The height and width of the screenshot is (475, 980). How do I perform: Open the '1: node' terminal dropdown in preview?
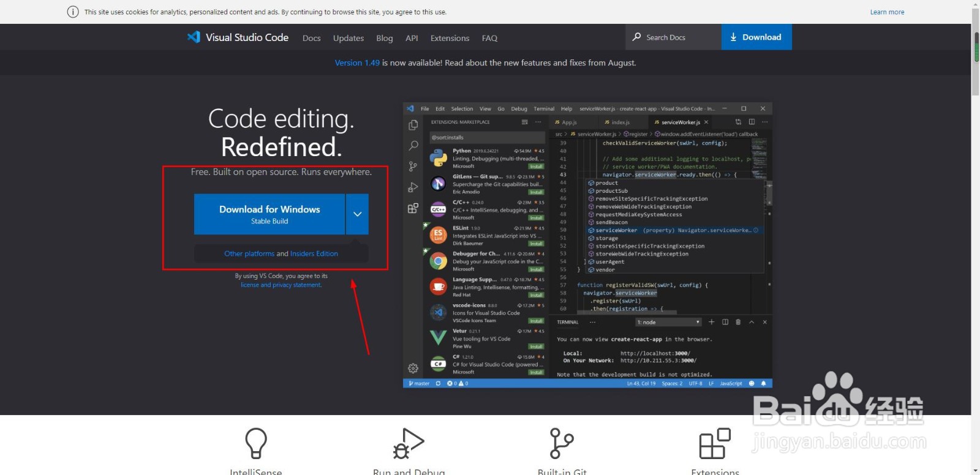(x=668, y=322)
